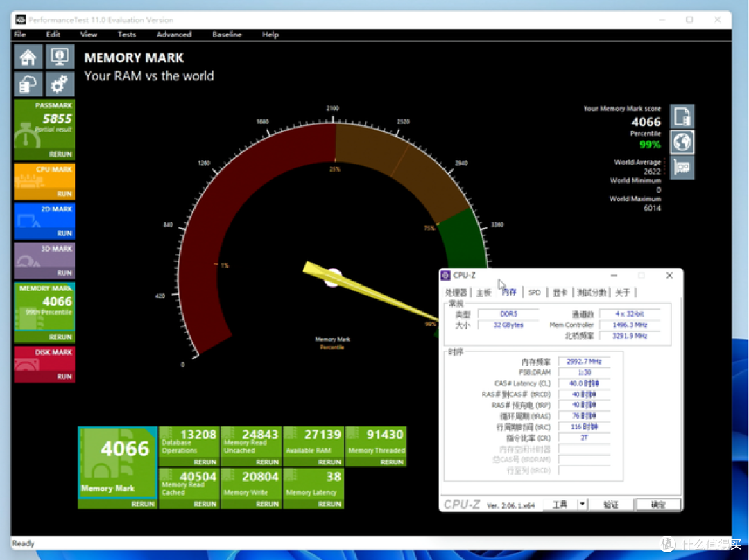749x560 pixels.
Task: Click the 4 x 32-bit channel field
Action: [630, 314]
